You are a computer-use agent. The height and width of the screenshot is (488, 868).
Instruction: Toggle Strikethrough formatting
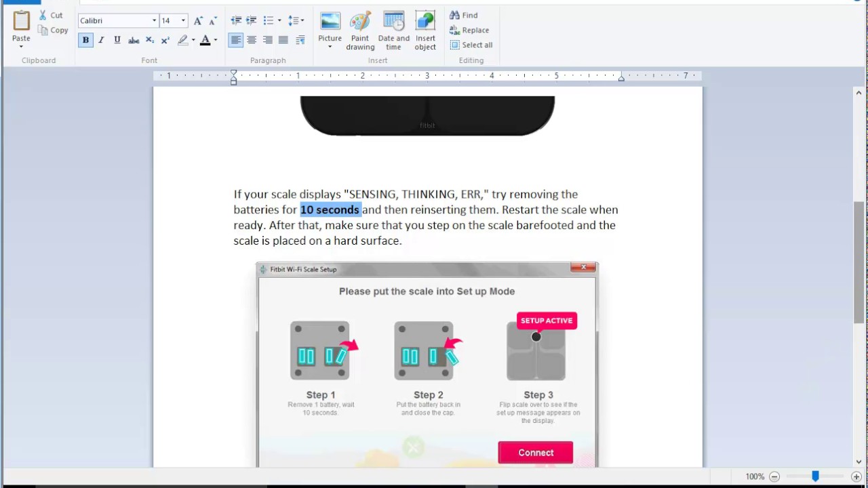[134, 40]
